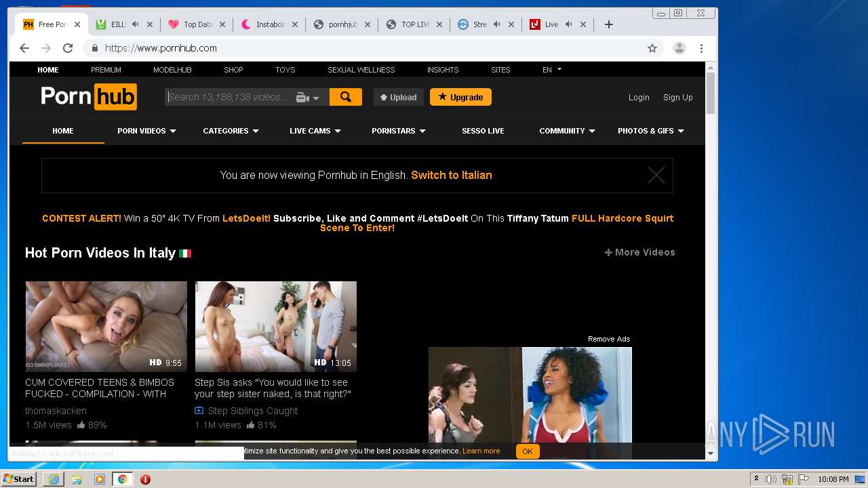Expand the EN language dropdown
868x488 pixels.
coord(552,69)
